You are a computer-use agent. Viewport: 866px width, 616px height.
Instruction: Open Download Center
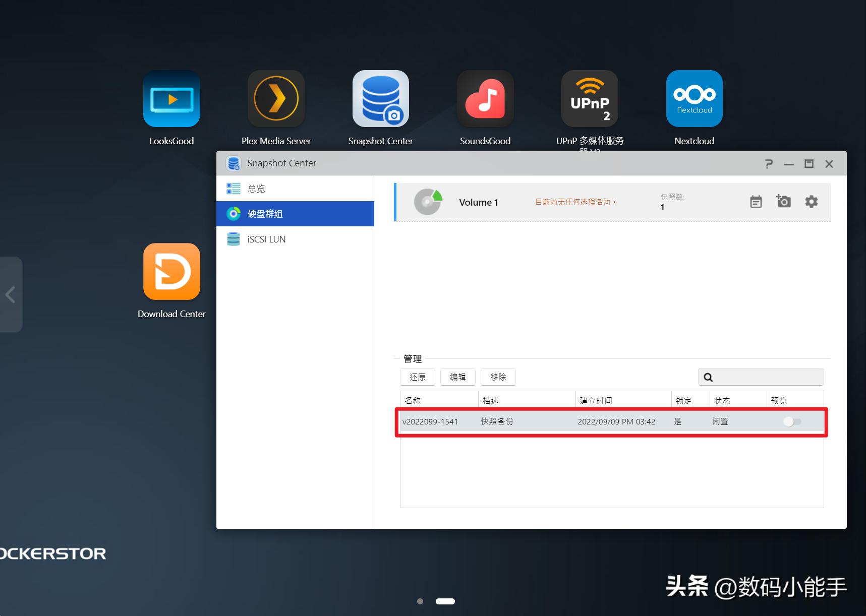pos(171,272)
